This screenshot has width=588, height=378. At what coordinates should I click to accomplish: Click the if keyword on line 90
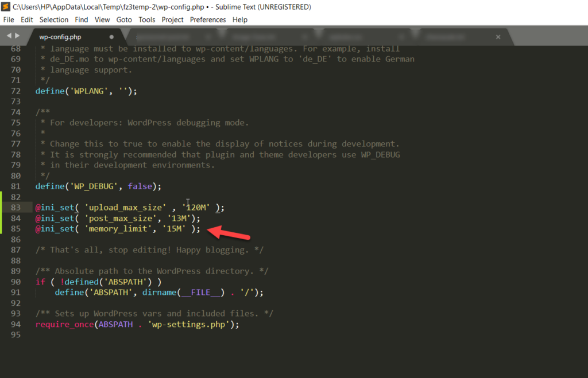(x=41, y=282)
